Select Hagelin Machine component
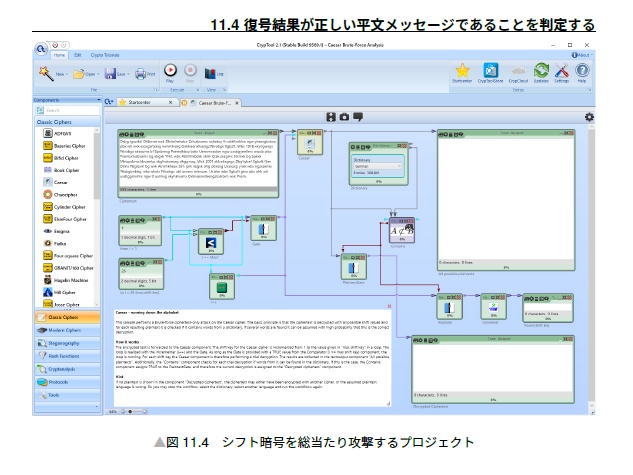 [x=67, y=280]
